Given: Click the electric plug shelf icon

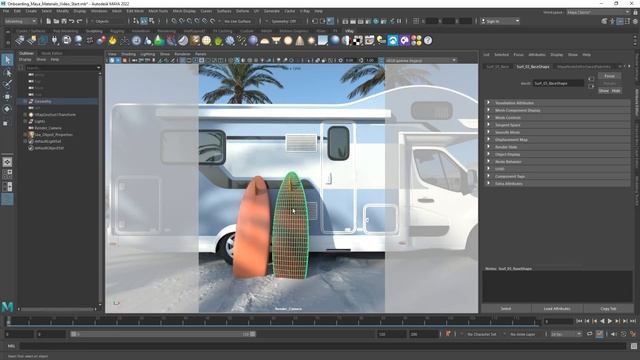Looking at the screenshot, I should coord(55,40).
